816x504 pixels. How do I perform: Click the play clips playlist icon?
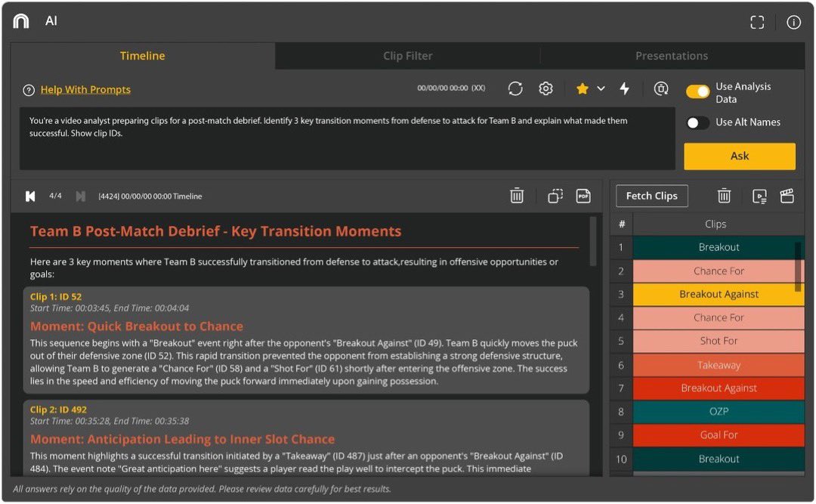[x=759, y=196]
